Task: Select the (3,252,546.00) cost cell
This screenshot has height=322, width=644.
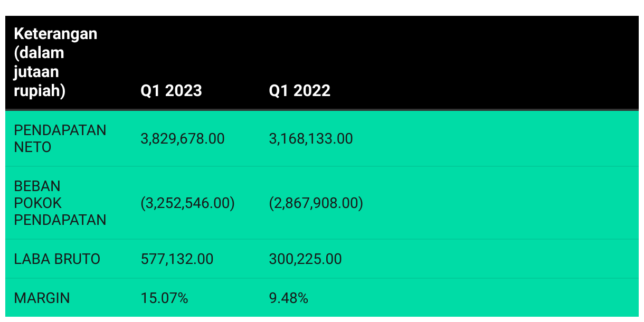Action: [188, 203]
